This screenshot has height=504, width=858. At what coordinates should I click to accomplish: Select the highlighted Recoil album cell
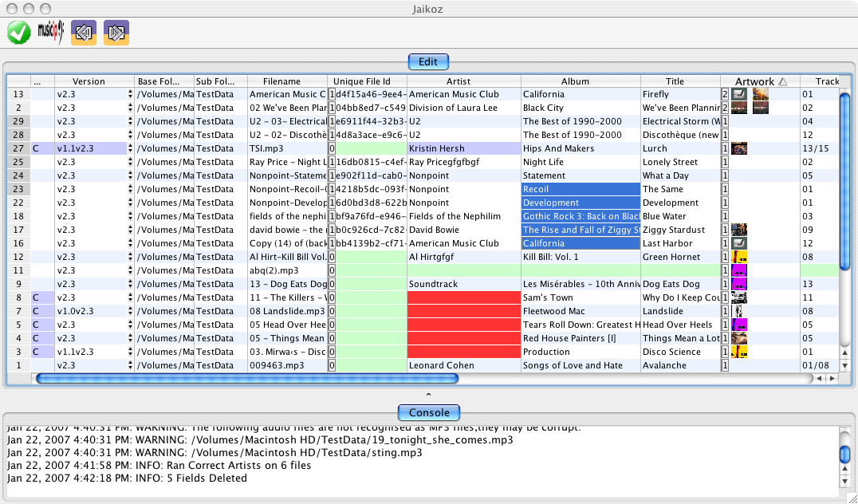tap(581, 189)
